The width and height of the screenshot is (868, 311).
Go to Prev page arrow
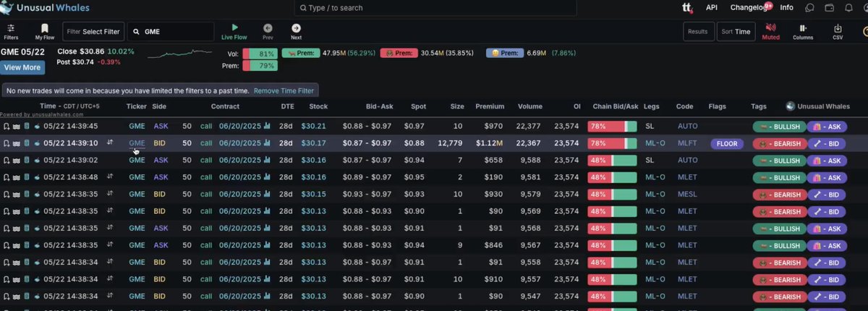pos(268,27)
